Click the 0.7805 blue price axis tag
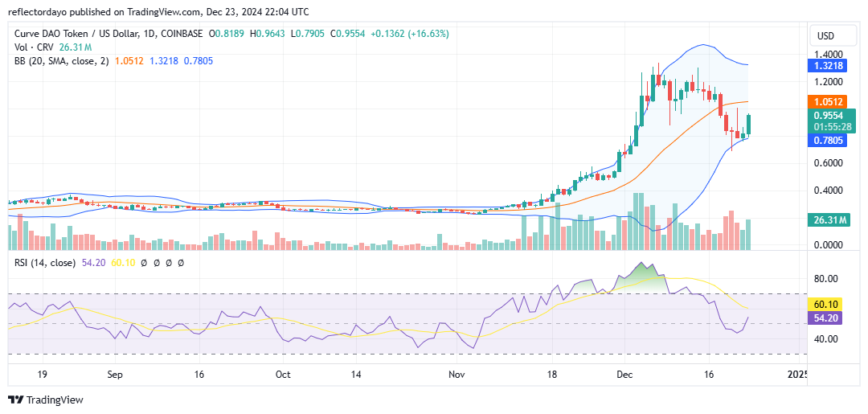 point(829,141)
